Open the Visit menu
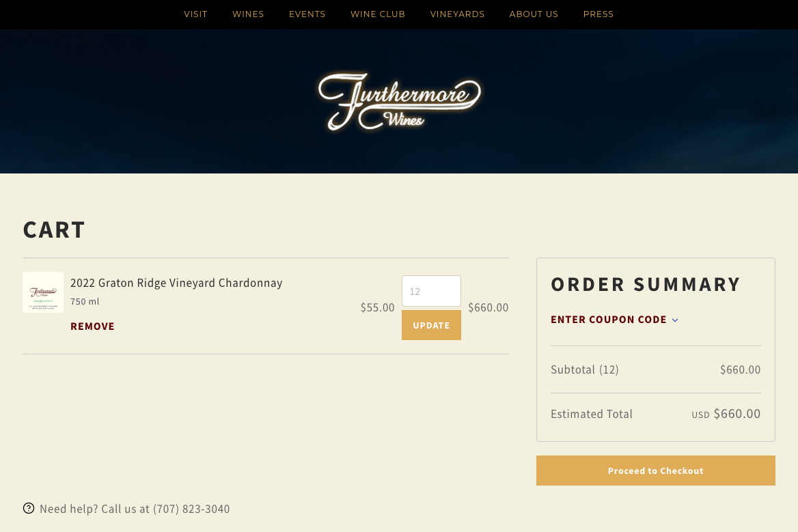The width and height of the screenshot is (798, 532). point(195,14)
